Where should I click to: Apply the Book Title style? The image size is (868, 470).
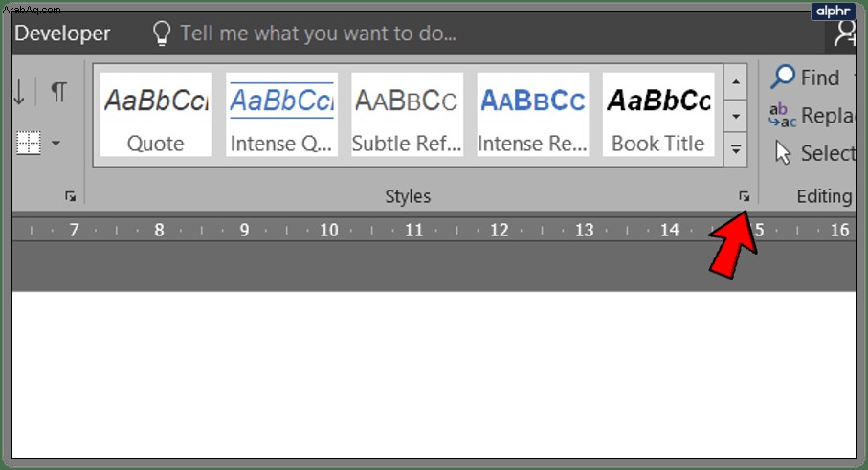658,115
